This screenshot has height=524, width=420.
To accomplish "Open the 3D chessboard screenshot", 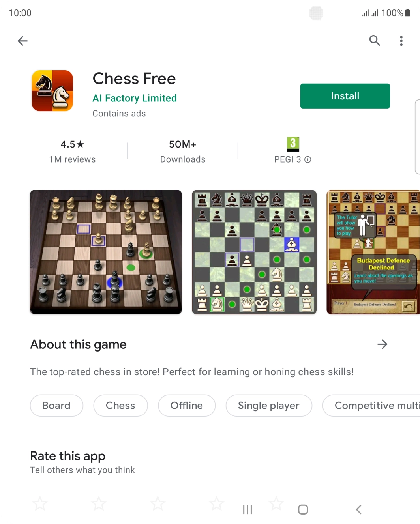I will click(x=106, y=252).
